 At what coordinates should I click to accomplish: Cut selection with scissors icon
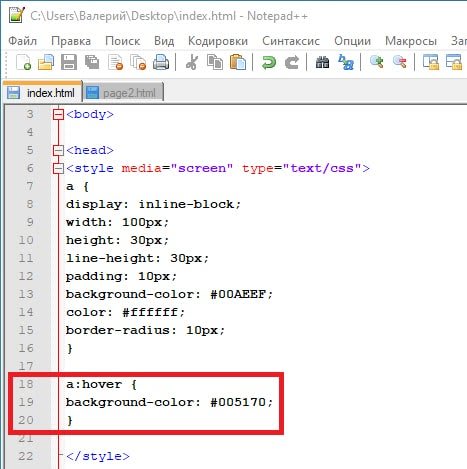[x=192, y=62]
